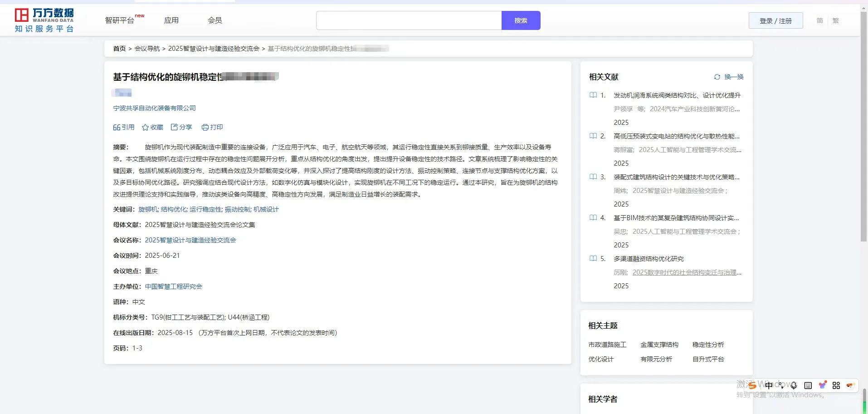The image size is (868, 414).
Task: Open the 登录/注册 login button
Action: coord(775,20)
